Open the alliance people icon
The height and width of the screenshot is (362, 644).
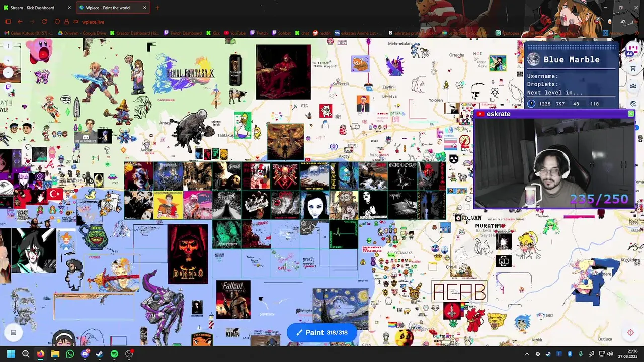[x=633, y=86]
